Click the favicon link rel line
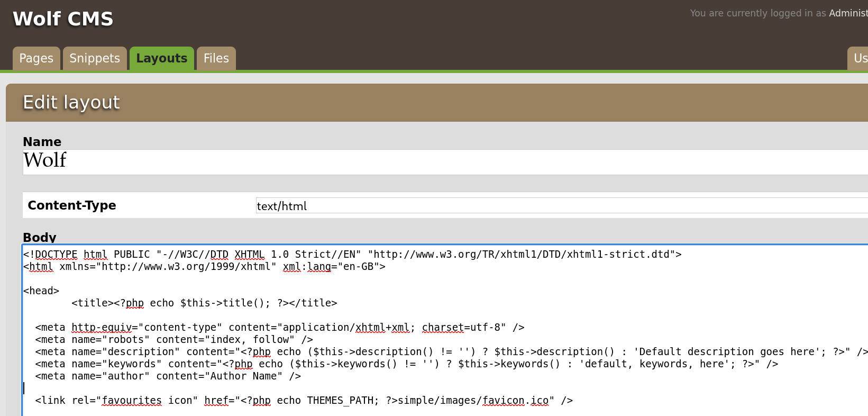This screenshot has width=868, height=416. coord(304,401)
